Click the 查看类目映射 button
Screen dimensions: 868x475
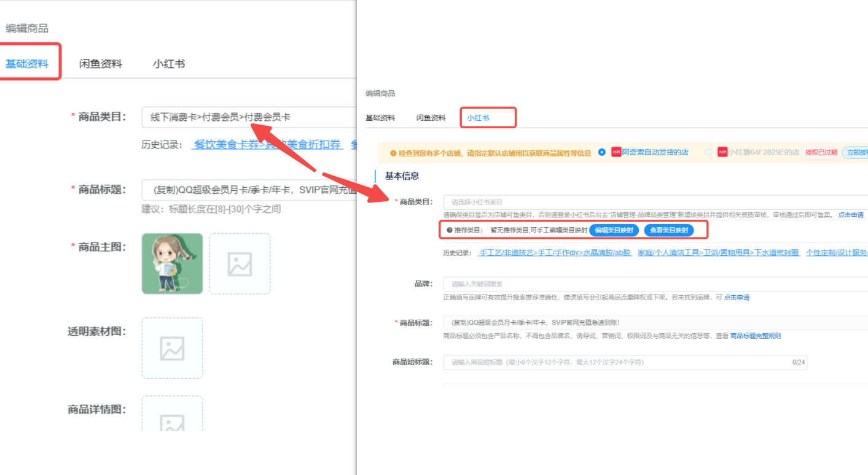(668, 230)
